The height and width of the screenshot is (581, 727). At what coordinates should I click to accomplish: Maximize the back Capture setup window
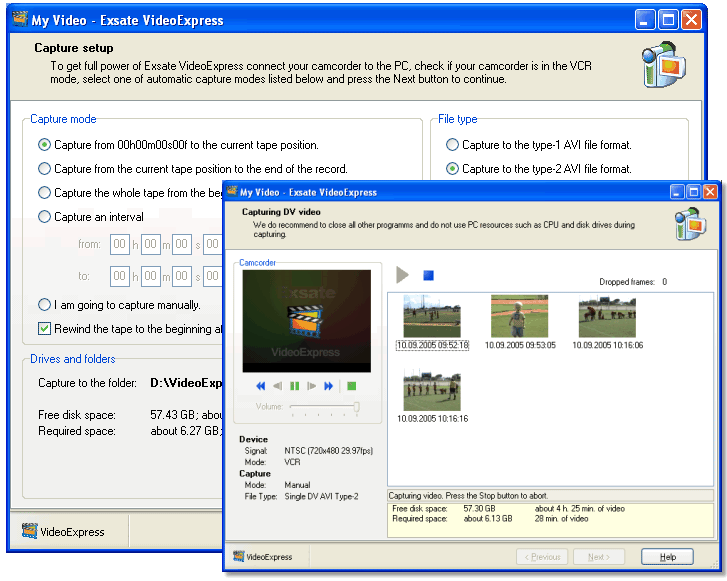click(x=668, y=20)
